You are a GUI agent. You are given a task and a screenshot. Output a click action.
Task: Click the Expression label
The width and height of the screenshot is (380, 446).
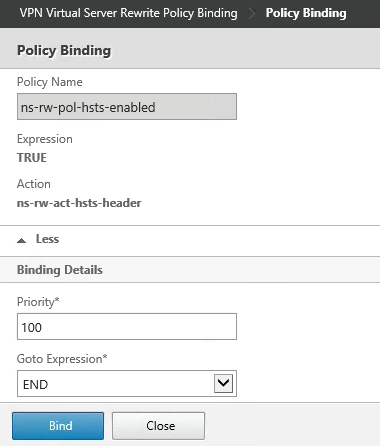coord(45,139)
